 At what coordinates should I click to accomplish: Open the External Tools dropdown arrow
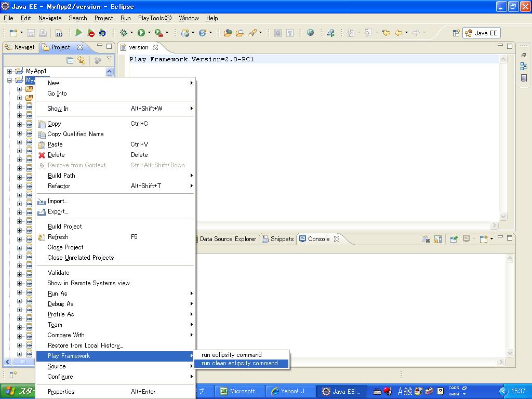click(x=167, y=33)
